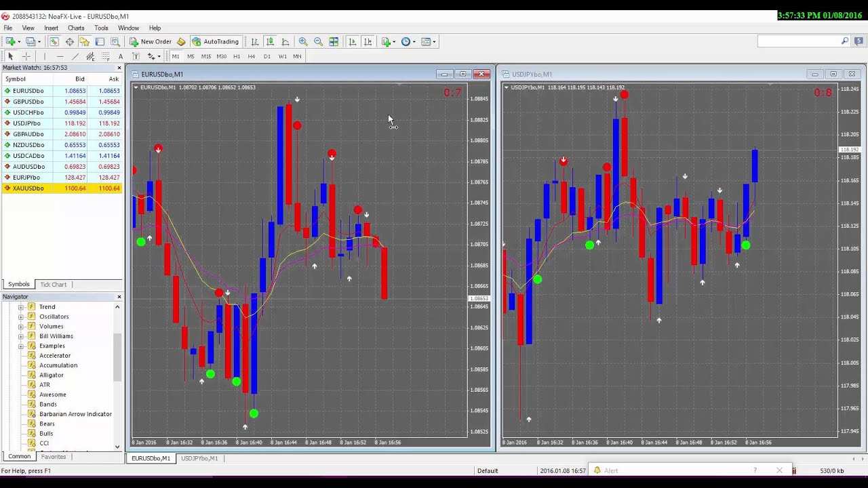Select Barbarian Arrow Indicator in Navigator
The width and height of the screenshot is (868, 488).
pyautogui.click(x=75, y=414)
